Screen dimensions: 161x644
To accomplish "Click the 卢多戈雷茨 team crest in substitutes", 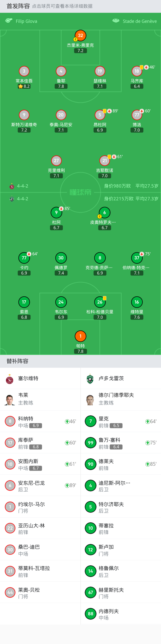I will click(90, 379).
